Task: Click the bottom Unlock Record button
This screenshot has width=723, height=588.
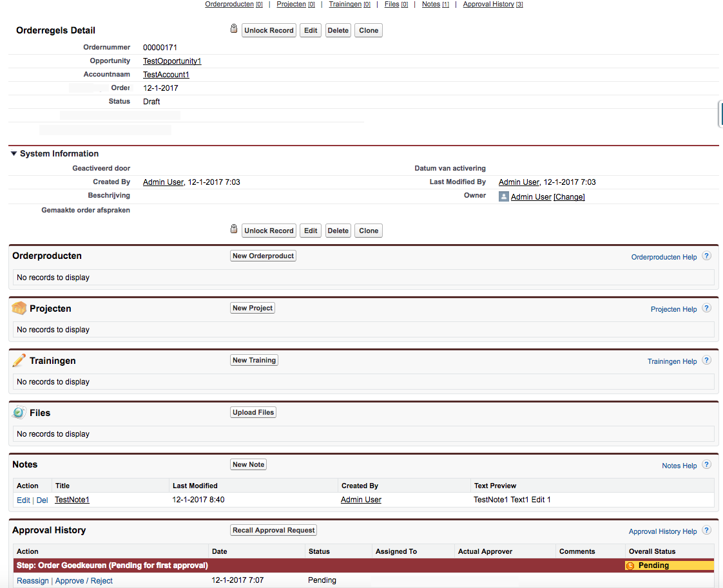Action: click(269, 231)
